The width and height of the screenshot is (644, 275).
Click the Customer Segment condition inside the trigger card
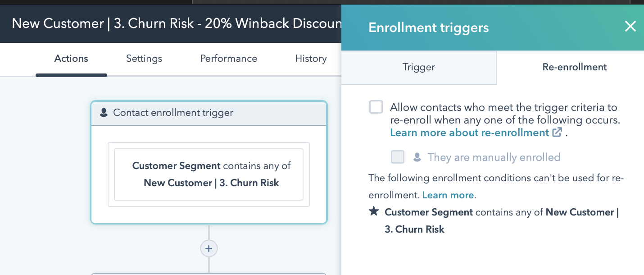coord(209,174)
